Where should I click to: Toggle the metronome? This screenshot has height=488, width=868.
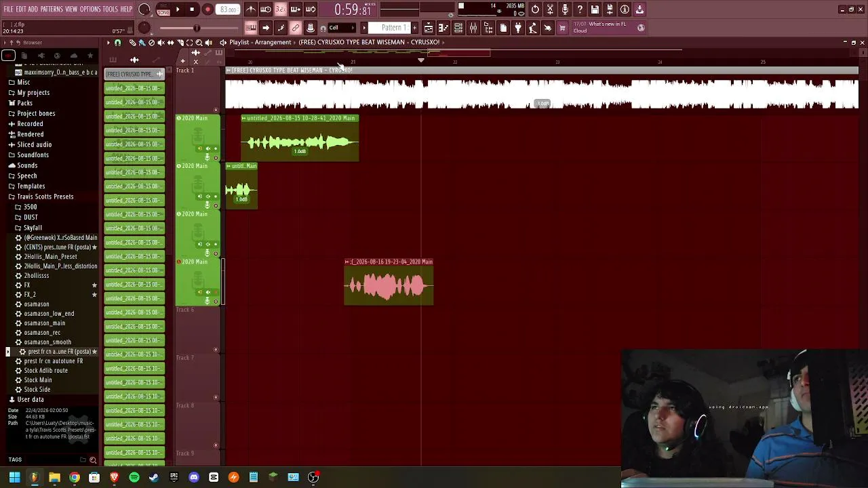point(251,9)
